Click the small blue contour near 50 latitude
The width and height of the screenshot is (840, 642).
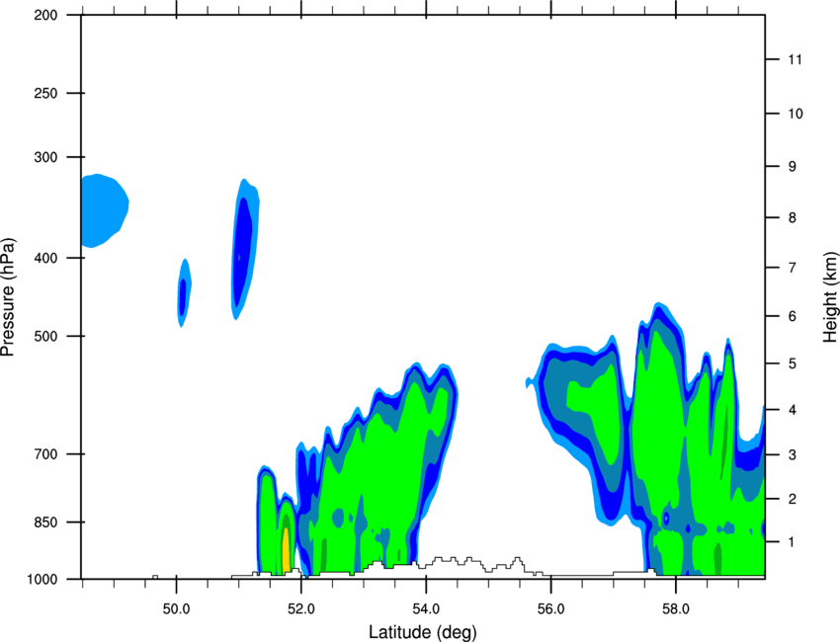184,293
